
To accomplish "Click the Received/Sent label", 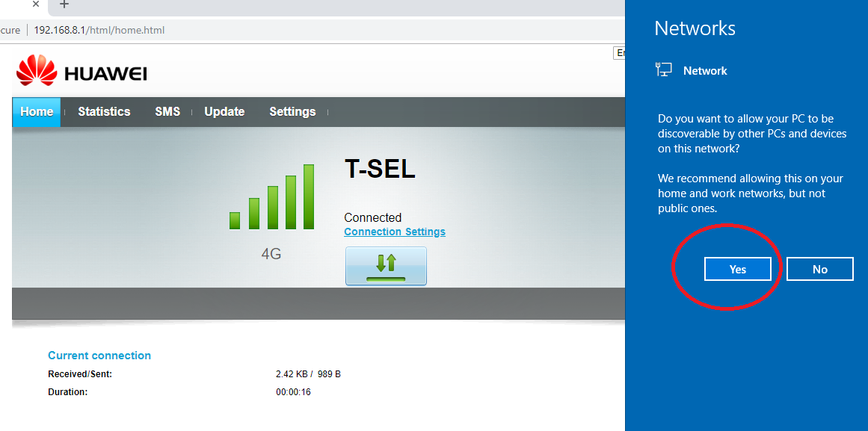I will (80, 374).
